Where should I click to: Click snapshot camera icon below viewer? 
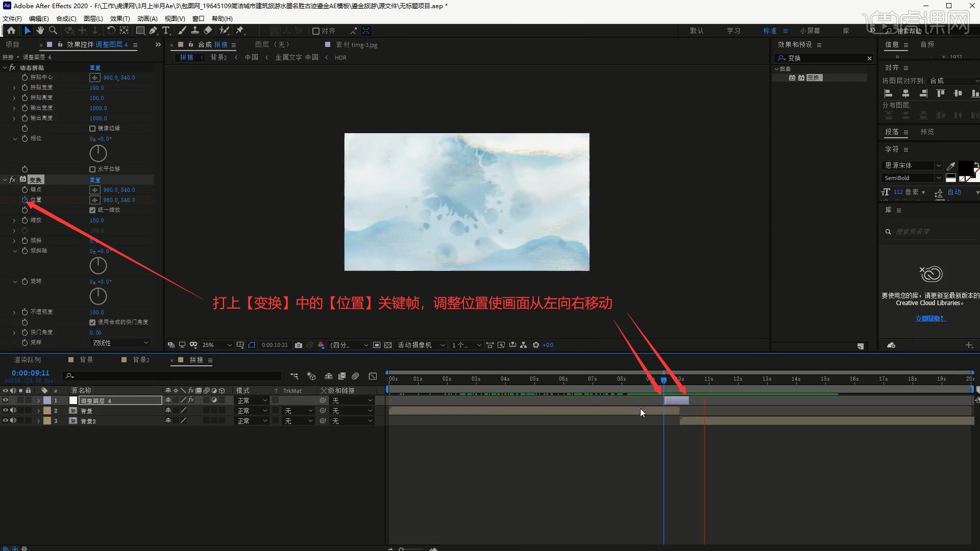(299, 345)
